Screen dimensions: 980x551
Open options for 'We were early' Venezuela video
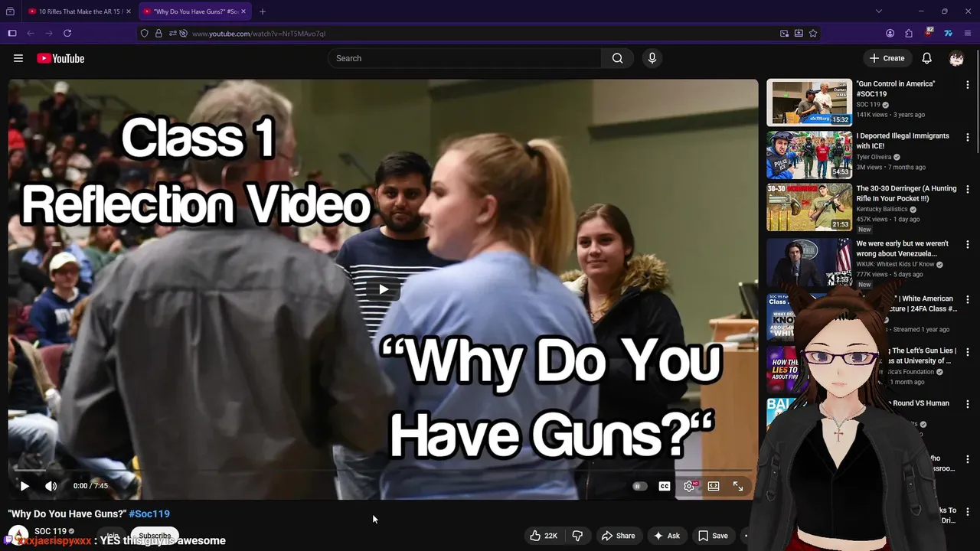tap(968, 245)
